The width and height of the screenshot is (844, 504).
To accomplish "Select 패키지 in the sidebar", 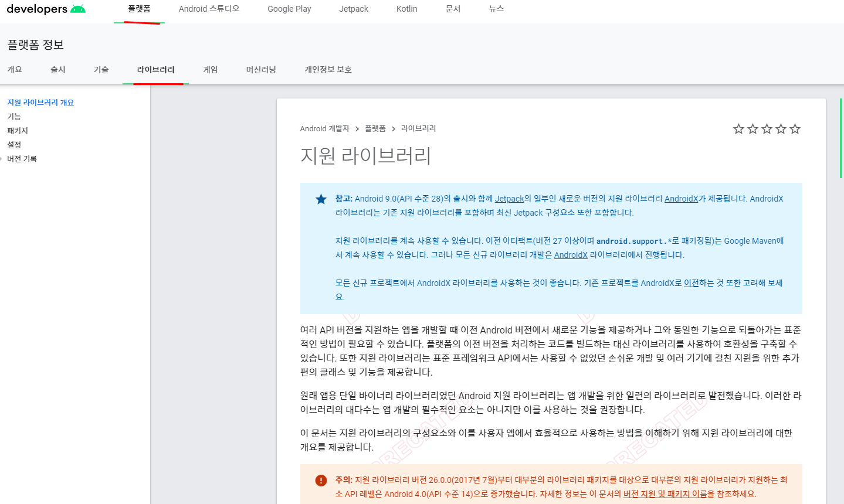I will (18, 131).
